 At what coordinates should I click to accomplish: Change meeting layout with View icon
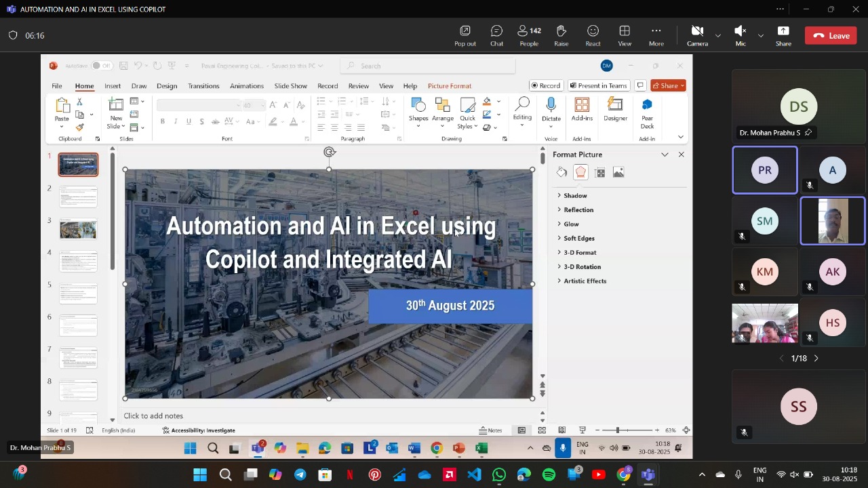pyautogui.click(x=625, y=35)
